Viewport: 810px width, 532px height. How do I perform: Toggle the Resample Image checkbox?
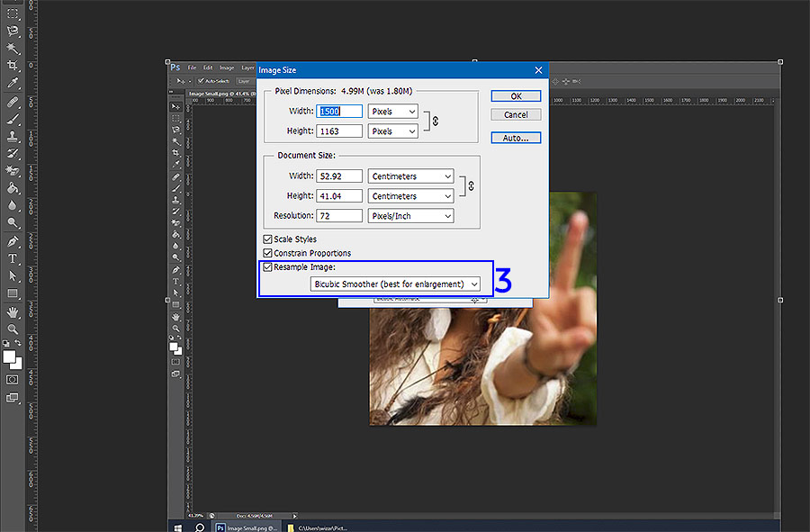(267, 267)
